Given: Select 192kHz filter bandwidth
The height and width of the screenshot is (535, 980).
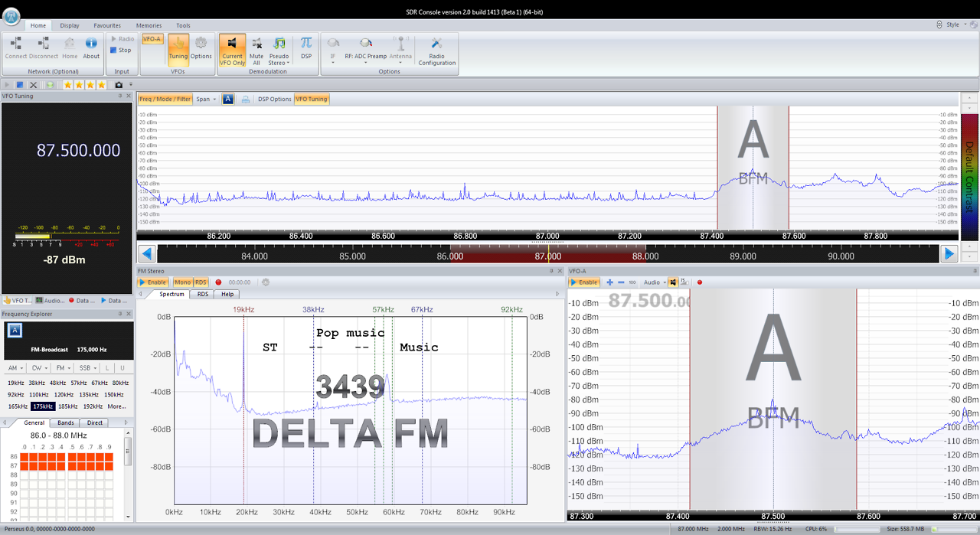Looking at the screenshot, I should coord(92,406).
